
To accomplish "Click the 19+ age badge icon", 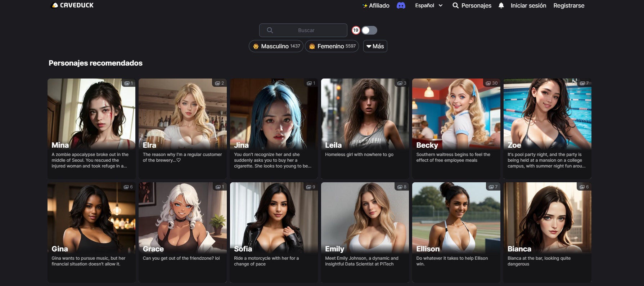I will (356, 30).
